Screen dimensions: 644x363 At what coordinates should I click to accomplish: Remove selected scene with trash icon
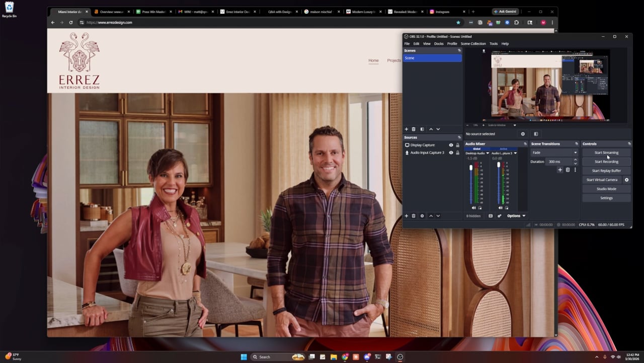(414, 129)
